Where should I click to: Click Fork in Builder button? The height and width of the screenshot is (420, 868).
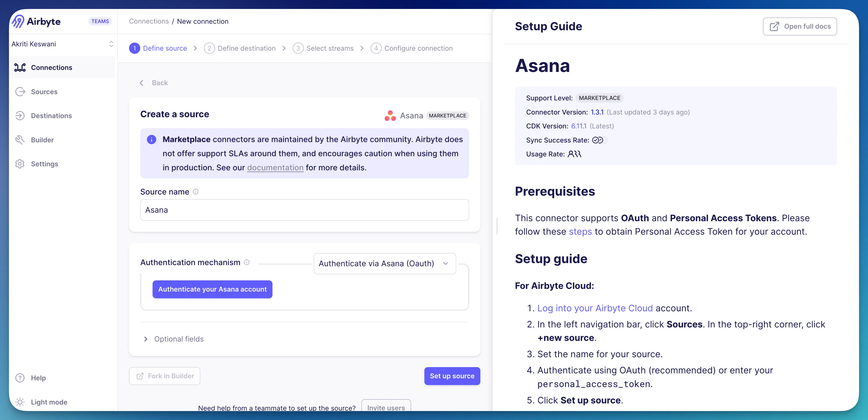pyautogui.click(x=164, y=376)
